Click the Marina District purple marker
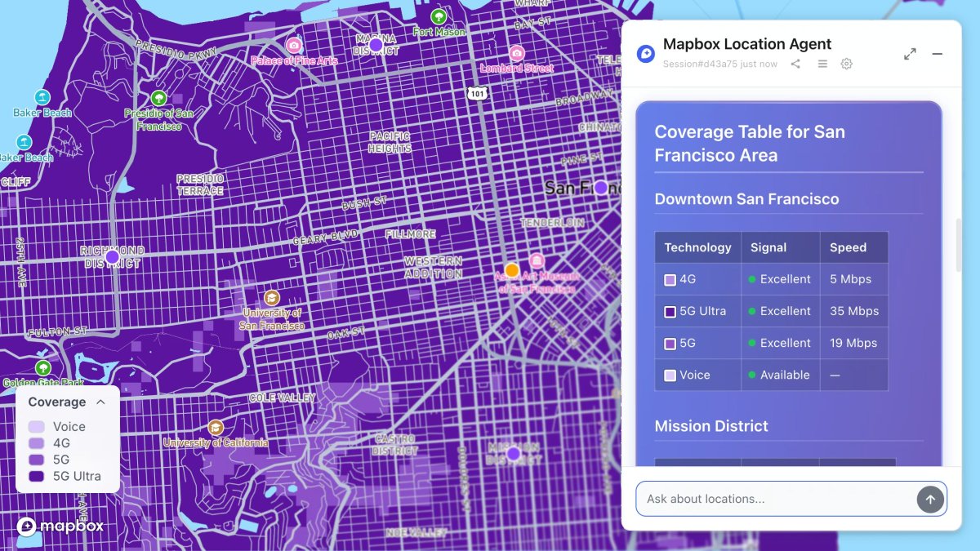This screenshot has width=980, height=551. coord(376,45)
